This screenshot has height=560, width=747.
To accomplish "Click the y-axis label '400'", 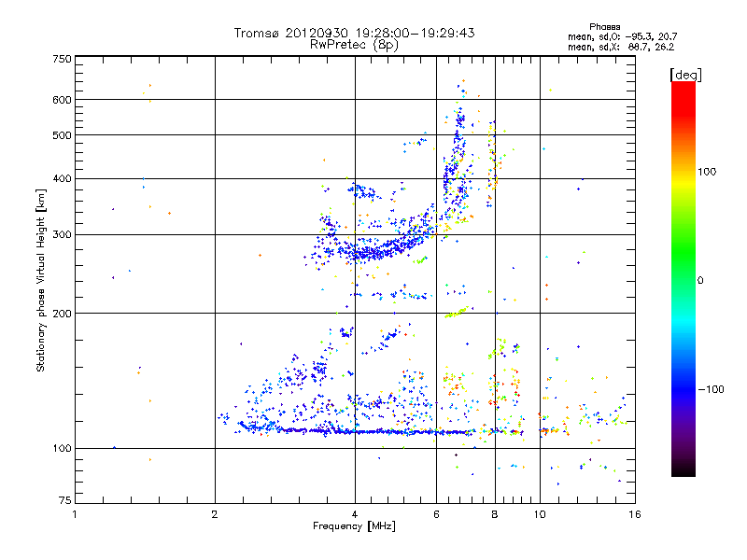I will point(62,179).
